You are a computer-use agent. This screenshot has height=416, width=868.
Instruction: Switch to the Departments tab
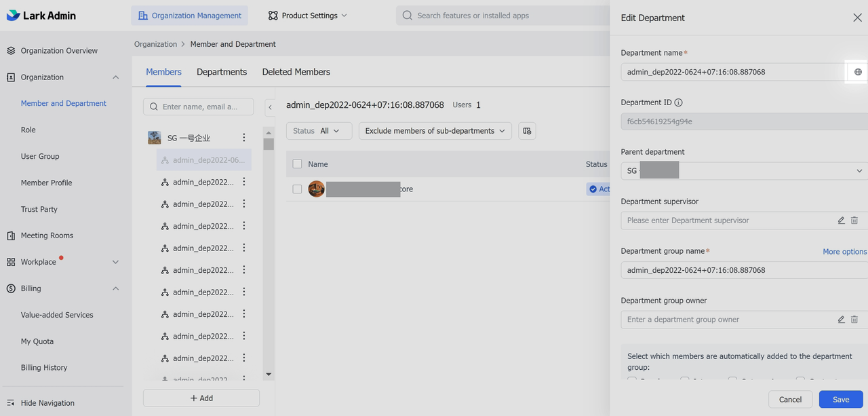222,72
